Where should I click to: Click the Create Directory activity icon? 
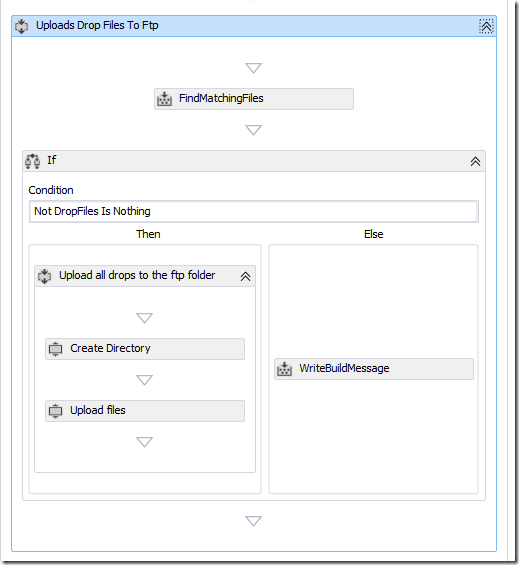[56, 349]
